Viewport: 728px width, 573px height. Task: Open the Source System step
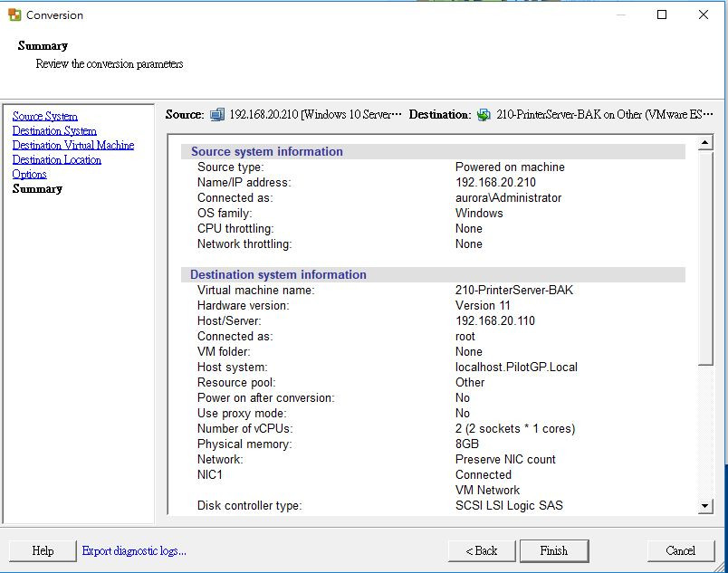[45, 116]
